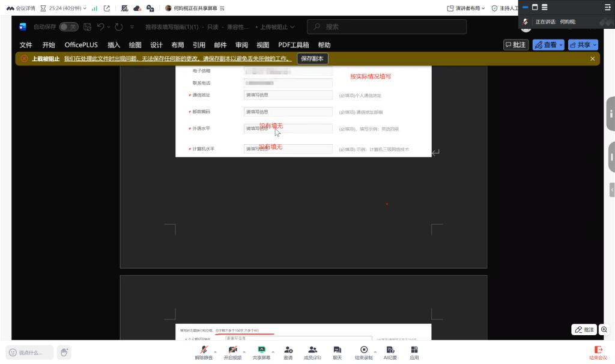This screenshot has width=615, height=364.
Task: Toggle the AutoSave switch
Action: (68, 27)
